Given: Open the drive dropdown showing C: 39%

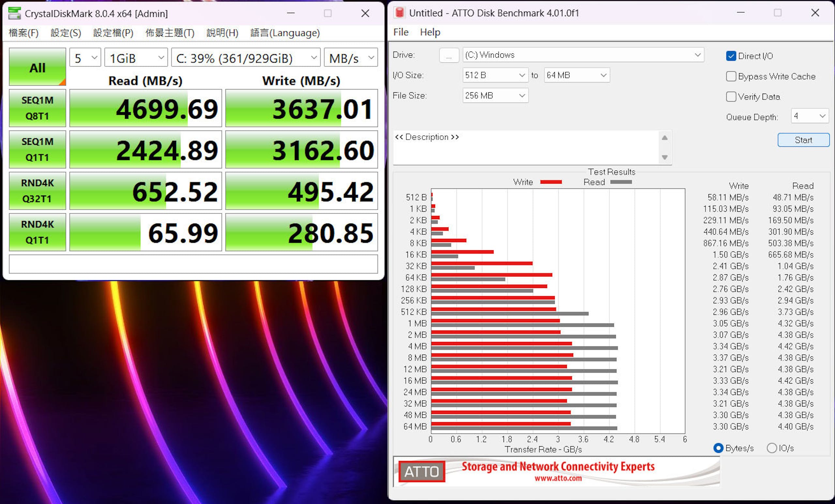Looking at the screenshot, I should click(x=246, y=58).
